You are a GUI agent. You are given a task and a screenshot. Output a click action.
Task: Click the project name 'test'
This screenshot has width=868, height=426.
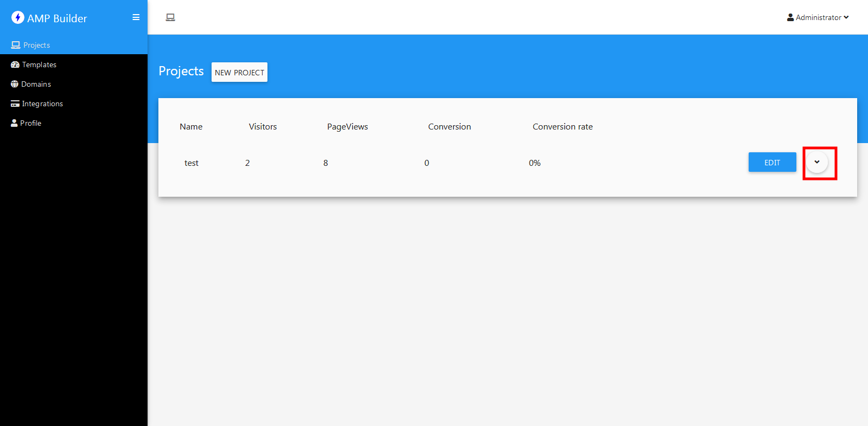(192, 163)
